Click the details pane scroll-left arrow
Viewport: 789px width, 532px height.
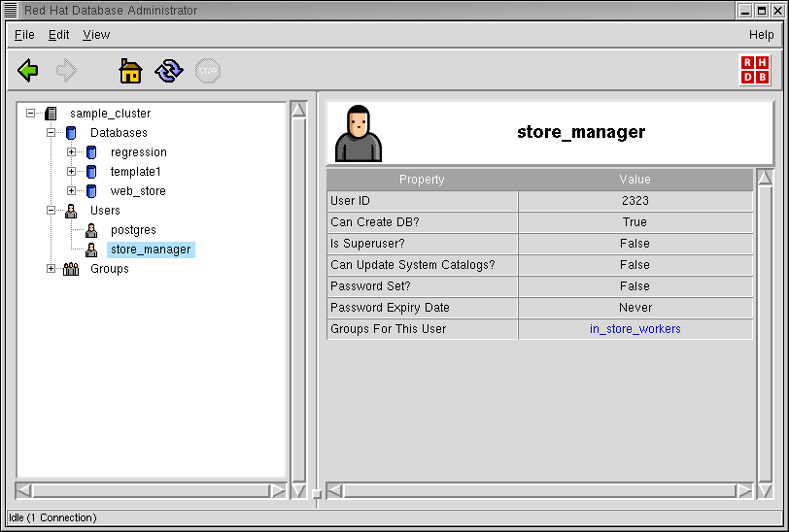[x=334, y=490]
